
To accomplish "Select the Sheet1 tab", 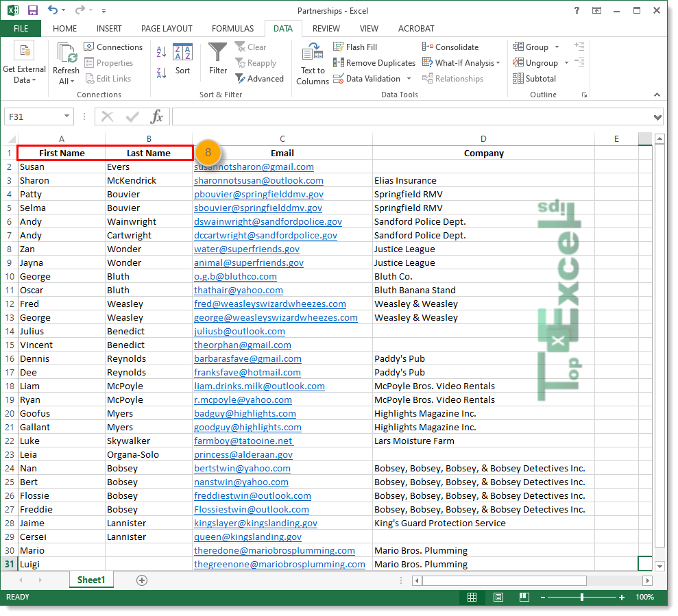I will pos(91,580).
